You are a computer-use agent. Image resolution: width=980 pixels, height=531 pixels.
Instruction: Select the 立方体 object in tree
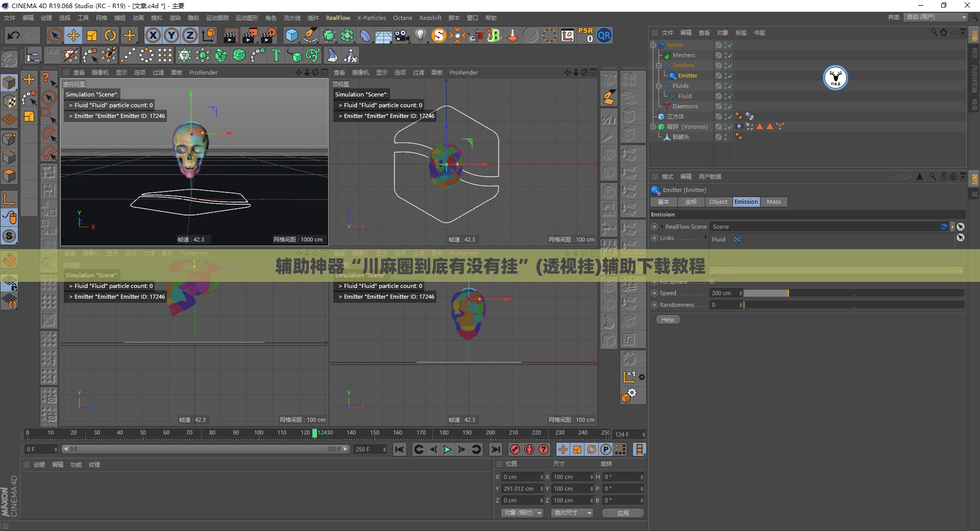pos(675,116)
